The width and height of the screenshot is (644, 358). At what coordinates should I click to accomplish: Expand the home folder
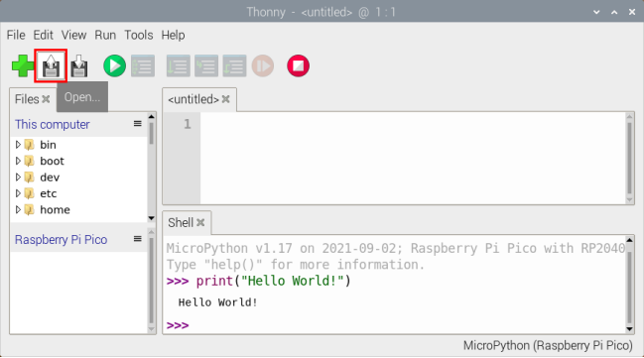(18, 210)
